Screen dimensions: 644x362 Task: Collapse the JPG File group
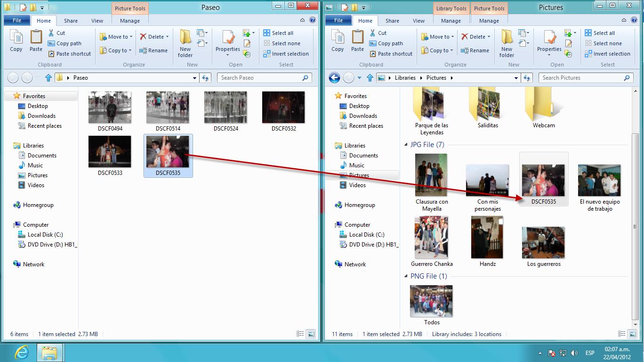point(407,145)
